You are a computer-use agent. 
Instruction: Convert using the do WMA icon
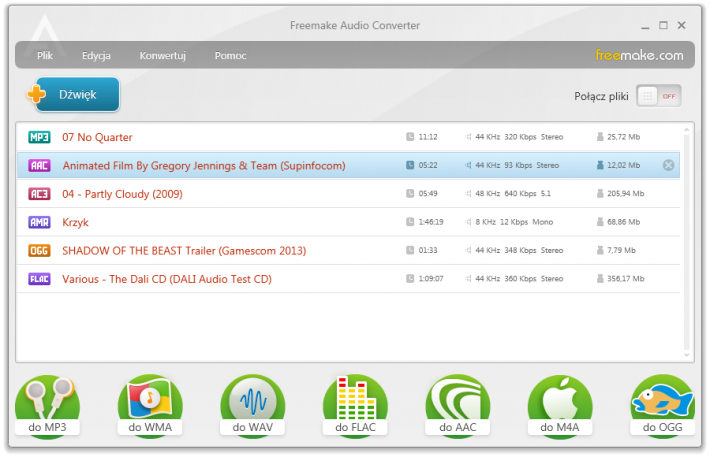150,406
